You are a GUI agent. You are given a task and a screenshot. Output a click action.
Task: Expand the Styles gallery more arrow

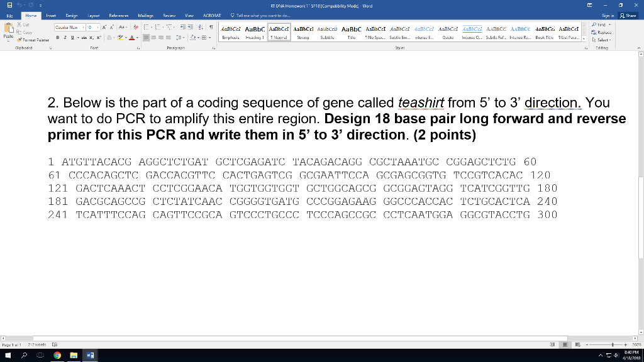coord(583,39)
